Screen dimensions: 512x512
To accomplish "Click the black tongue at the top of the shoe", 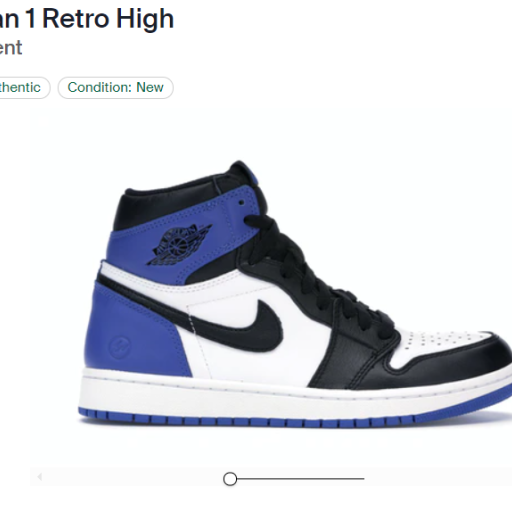I will click(245, 173).
